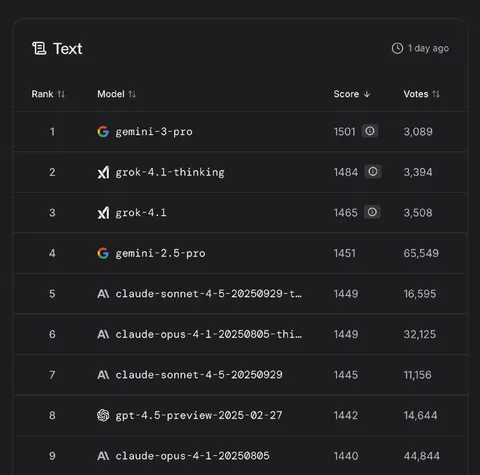Select the claude-sonnet-4-5-20250929-t… model name

click(x=209, y=294)
